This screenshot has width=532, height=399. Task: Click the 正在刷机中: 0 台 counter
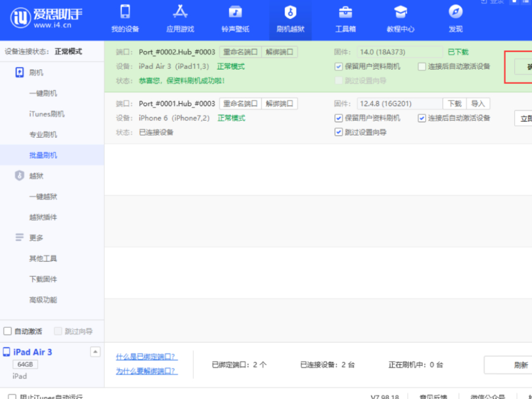(x=416, y=365)
